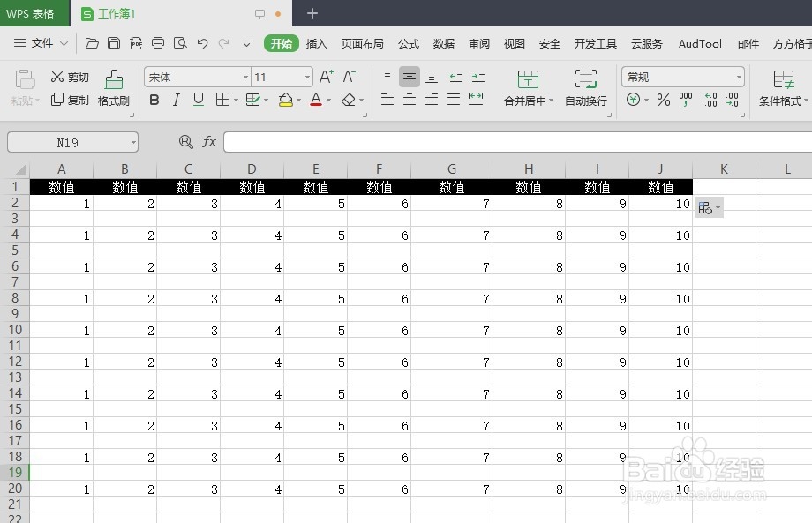Center text horizontally
This screenshot has width=812, height=523.
click(x=410, y=100)
